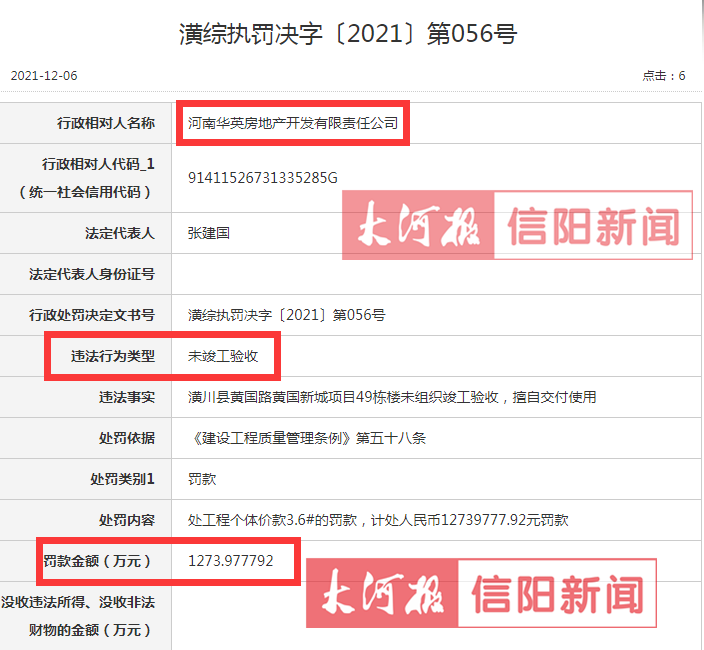Click the label 行政相对人代码_1
Viewport: 704px width, 650px height.
98,164
